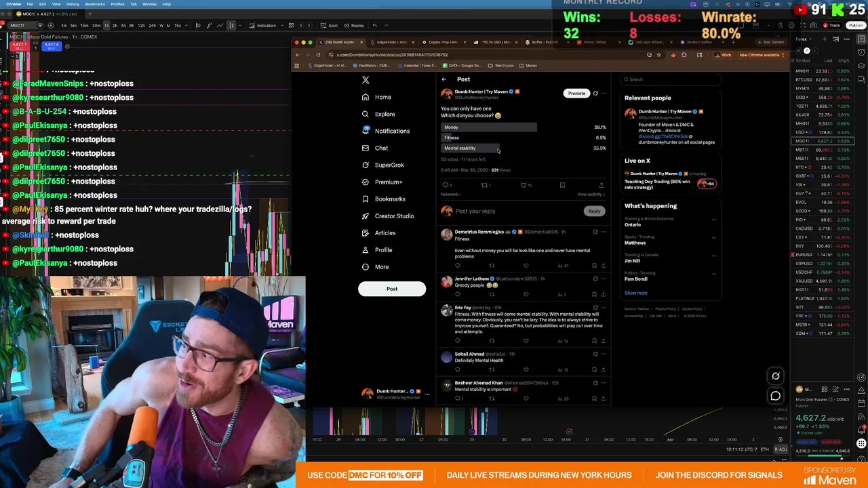Open TradingView Alert tool
Viewport: 868px width, 488px height.
tap(329, 26)
